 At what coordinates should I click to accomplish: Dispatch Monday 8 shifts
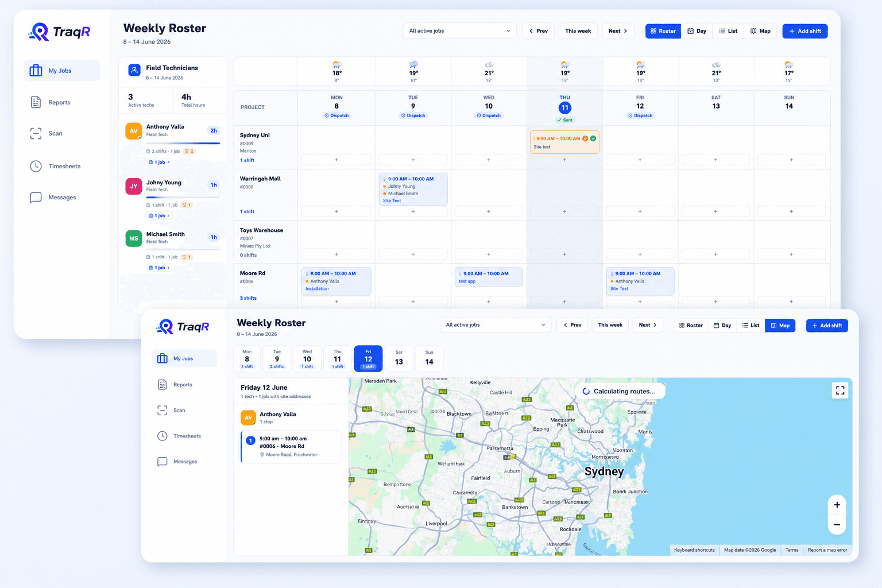tap(336, 115)
